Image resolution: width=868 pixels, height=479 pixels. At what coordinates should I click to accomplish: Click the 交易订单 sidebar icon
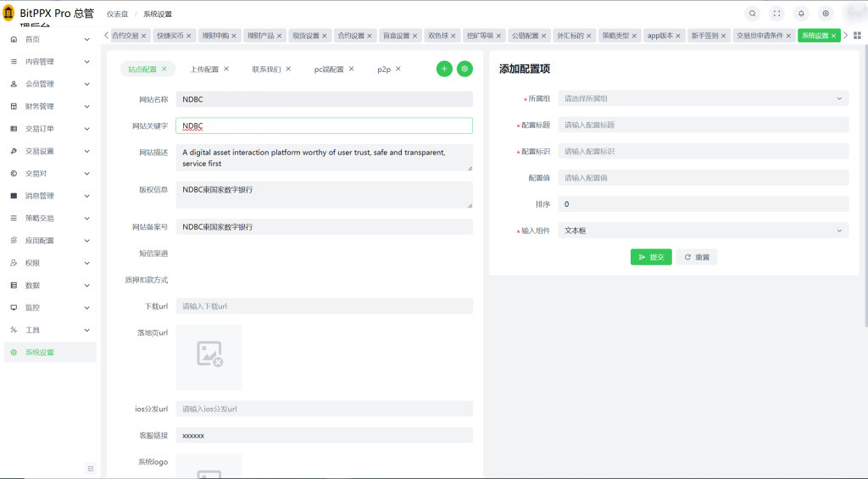coord(14,129)
